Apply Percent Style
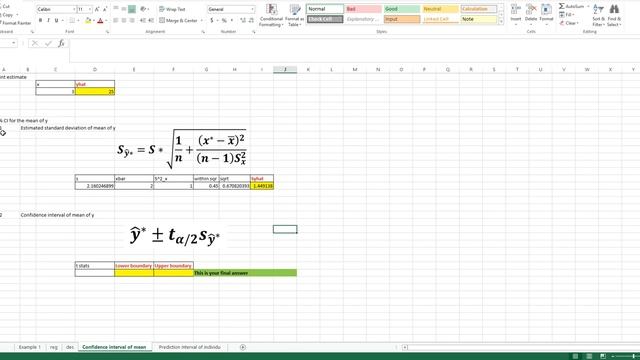The image size is (640, 360). tap(224, 20)
